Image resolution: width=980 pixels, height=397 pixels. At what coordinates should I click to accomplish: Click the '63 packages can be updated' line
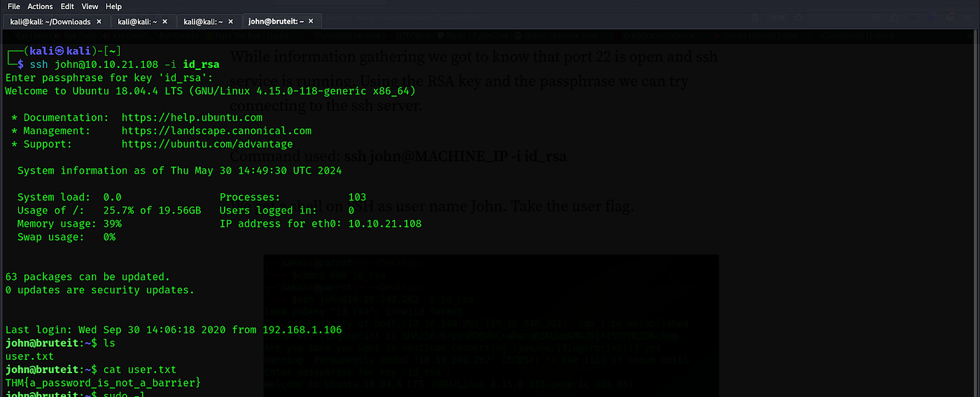[x=87, y=277]
